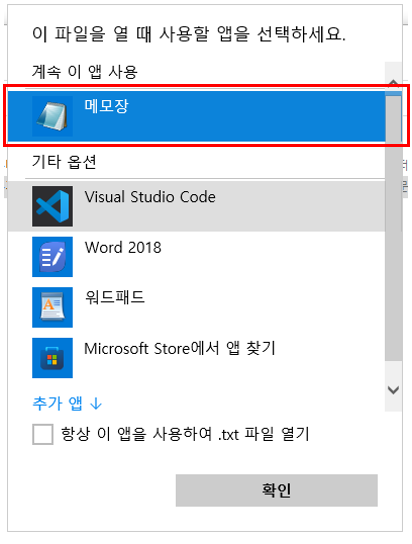Image resolution: width=412 pixels, height=544 pixels.
Task: Select Microsoft Store에서 앱 찾기 text
Action: click(180, 348)
